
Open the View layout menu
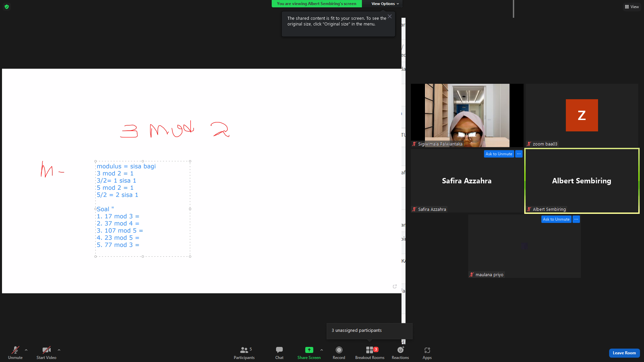[x=632, y=7]
